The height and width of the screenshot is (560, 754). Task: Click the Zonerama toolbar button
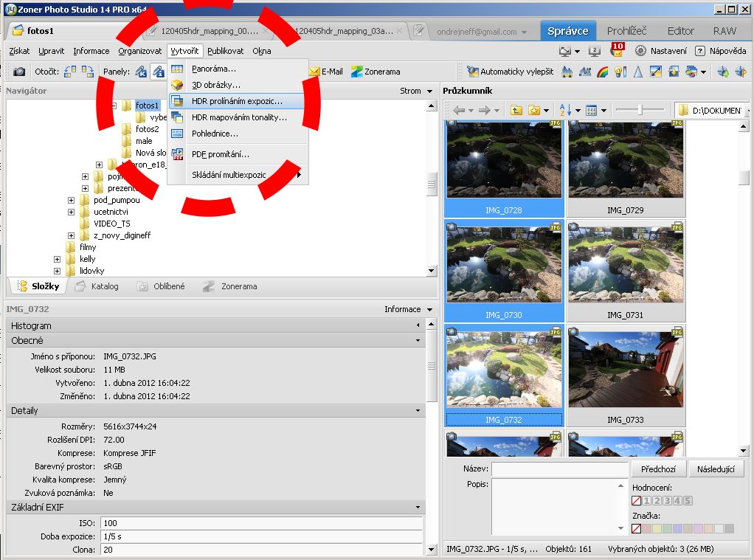pyautogui.click(x=376, y=72)
